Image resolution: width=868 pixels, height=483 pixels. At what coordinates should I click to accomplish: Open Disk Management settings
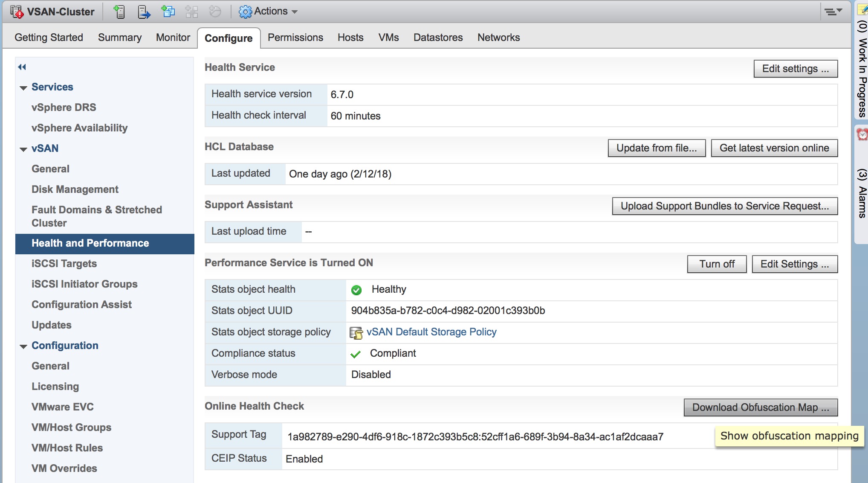point(75,189)
